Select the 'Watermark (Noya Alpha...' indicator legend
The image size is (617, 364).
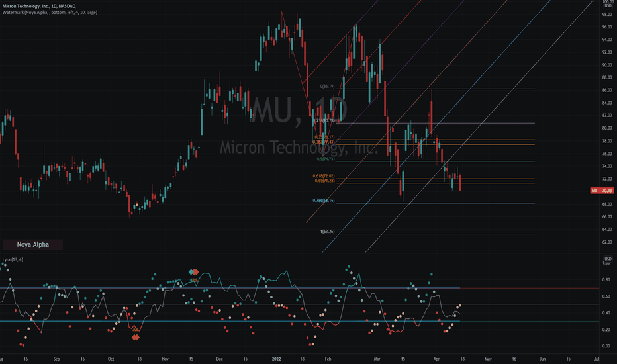(50, 12)
